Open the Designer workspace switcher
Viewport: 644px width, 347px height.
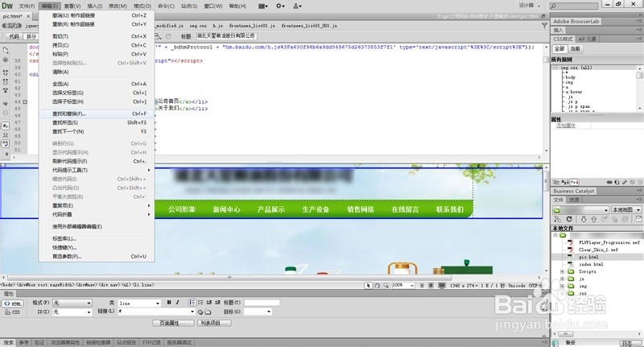click(529, 6)
